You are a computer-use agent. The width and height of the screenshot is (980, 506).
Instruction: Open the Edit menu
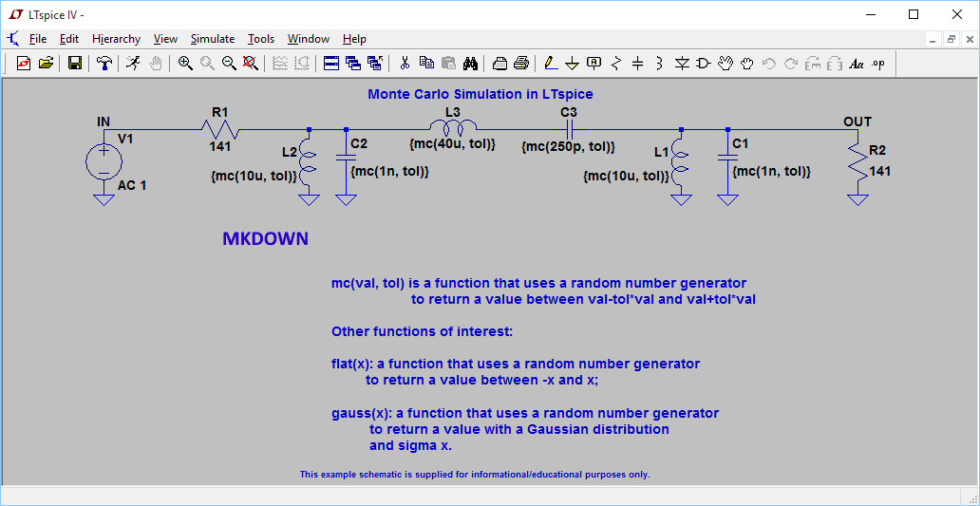69,39
